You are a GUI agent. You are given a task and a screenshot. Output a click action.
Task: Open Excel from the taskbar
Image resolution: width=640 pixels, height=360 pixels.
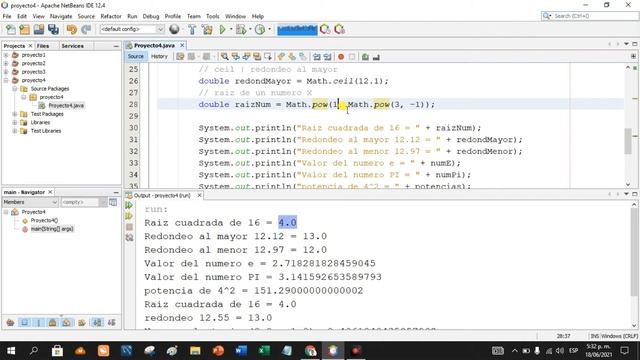click(264, 351)
